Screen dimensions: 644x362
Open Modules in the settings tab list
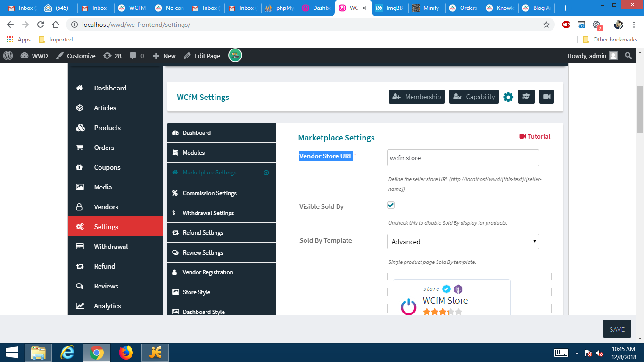(x=222, y=153)
